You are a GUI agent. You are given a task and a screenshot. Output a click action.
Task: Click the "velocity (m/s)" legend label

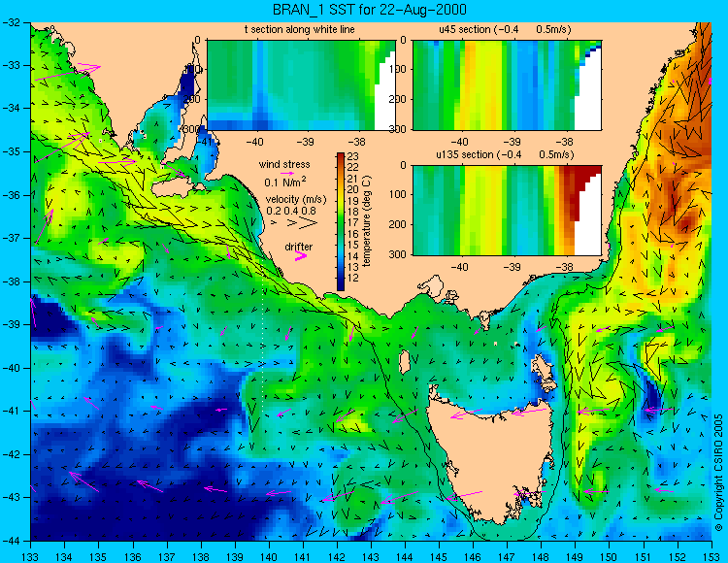pos(296,200)
